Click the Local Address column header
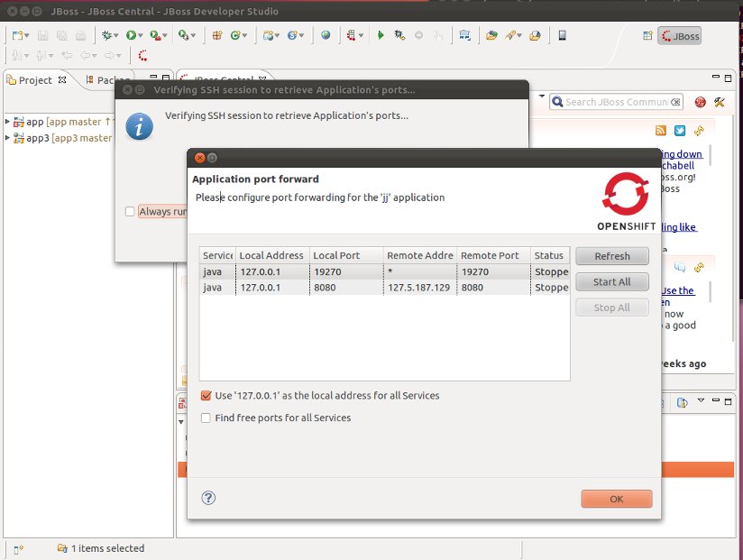The height and width of the screenshot is (560, 743). click(x=272, y=255)
